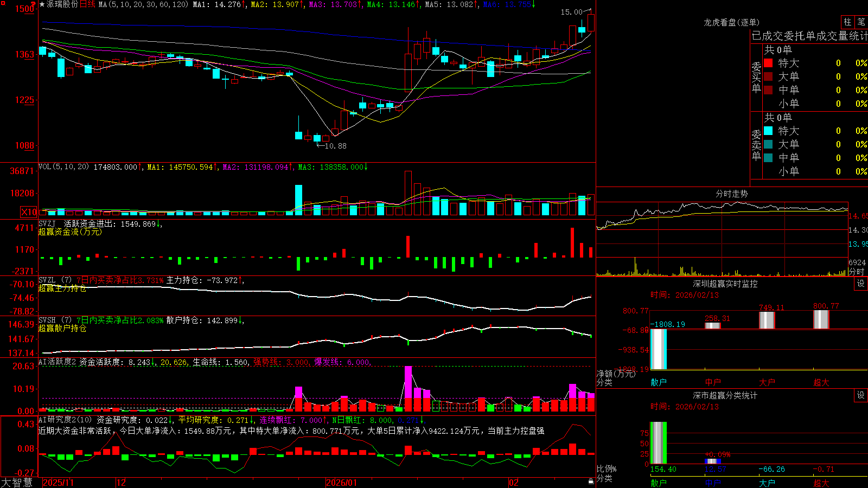Click the 强势线: 3.000 value

tap(282, 362)
